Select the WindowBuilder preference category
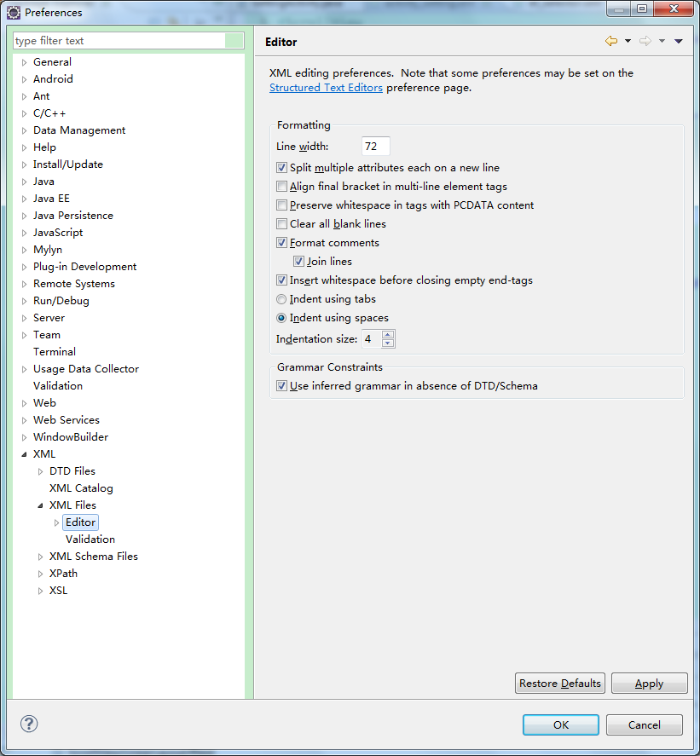 tap(71, 437)
